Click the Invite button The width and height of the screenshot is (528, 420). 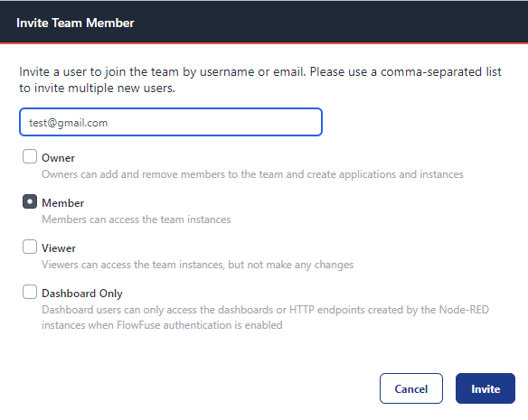[486, 388]
